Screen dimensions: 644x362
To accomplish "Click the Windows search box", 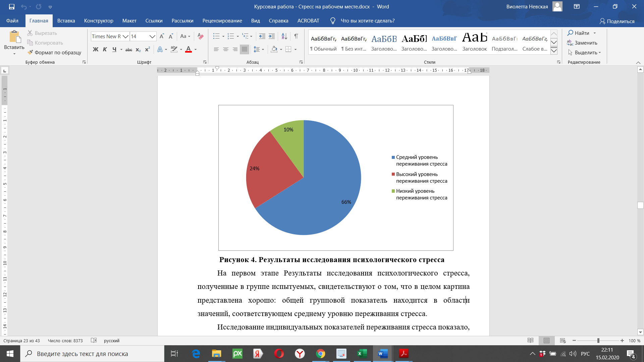I will (x=93, y=354).
